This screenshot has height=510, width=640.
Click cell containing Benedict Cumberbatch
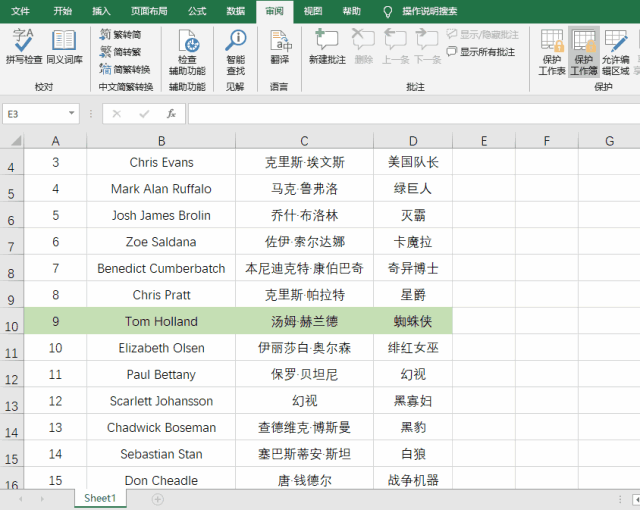161,268
